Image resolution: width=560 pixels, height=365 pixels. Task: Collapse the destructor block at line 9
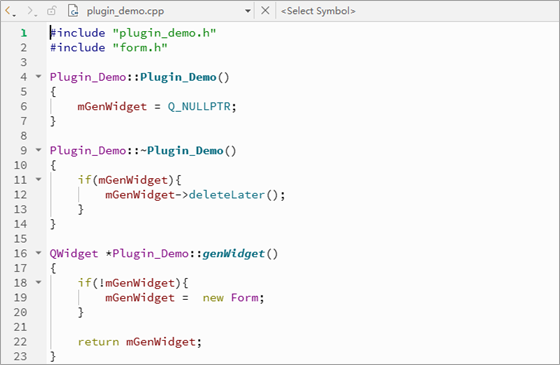pos(39,150)
